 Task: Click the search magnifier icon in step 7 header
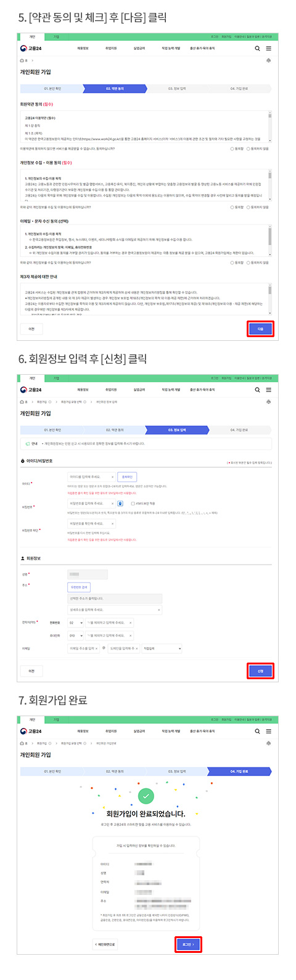click(257, 731)
